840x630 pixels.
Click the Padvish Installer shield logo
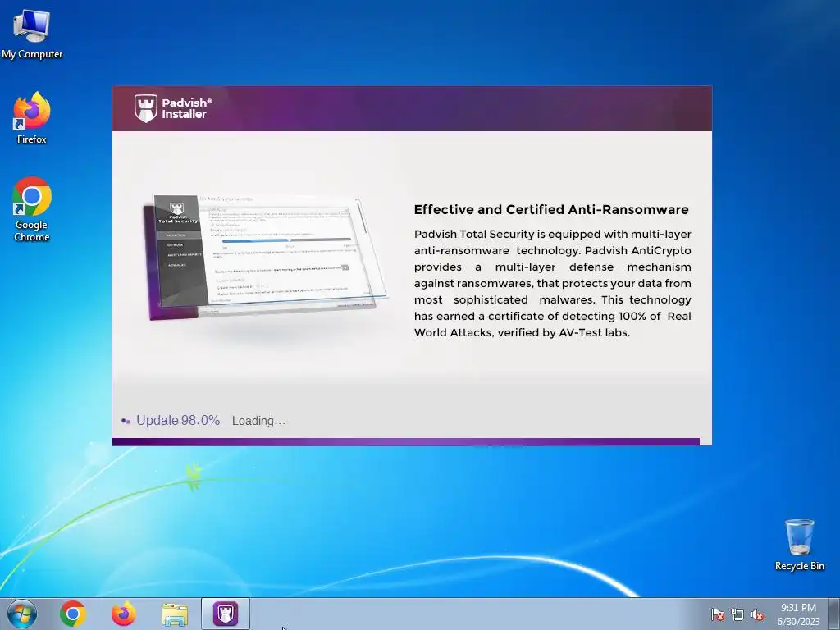[x=146, y=108]
